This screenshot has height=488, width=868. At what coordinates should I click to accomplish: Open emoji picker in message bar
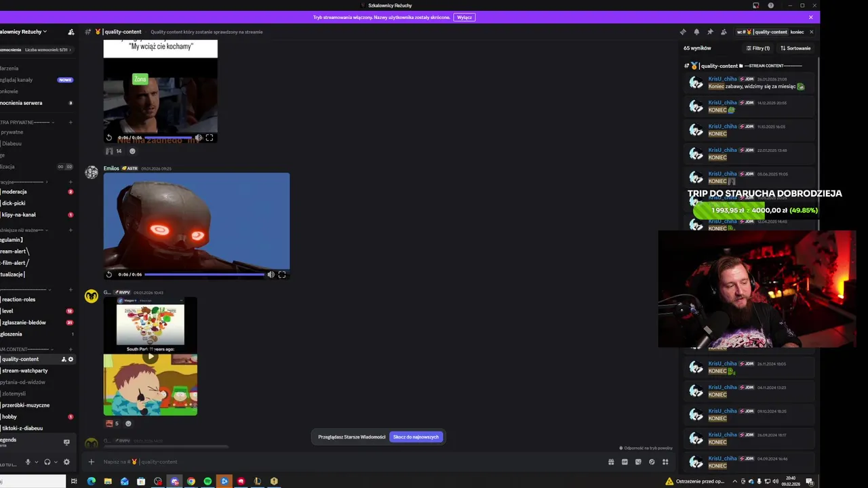tap(652, 462)
